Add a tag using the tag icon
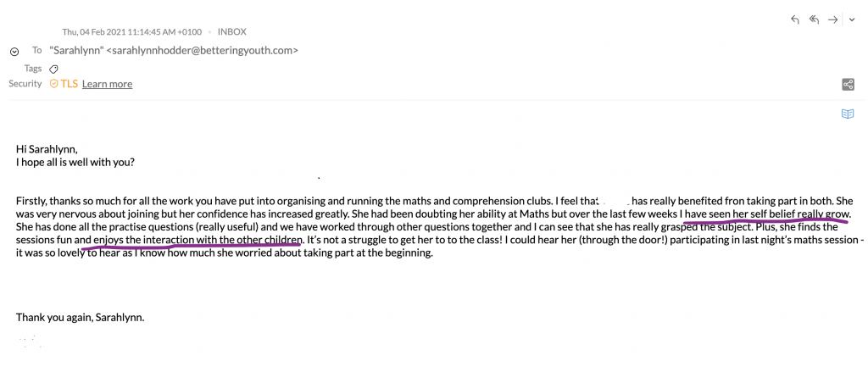This screenshot has height=372, width=868. point(53,69)
